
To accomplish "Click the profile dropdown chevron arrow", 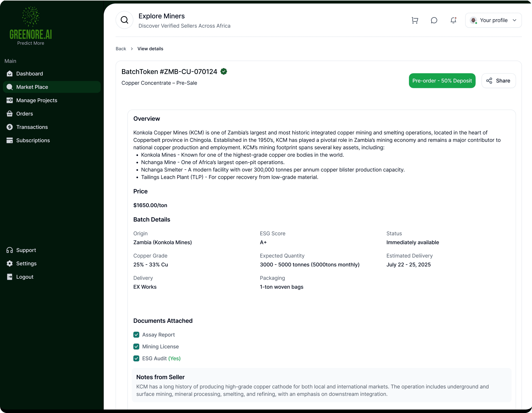I will tap(514, 20).
